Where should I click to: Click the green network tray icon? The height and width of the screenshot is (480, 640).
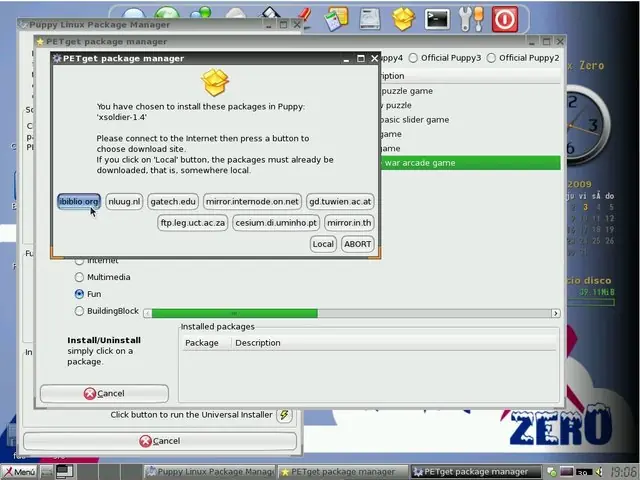(x=551, y=472)
